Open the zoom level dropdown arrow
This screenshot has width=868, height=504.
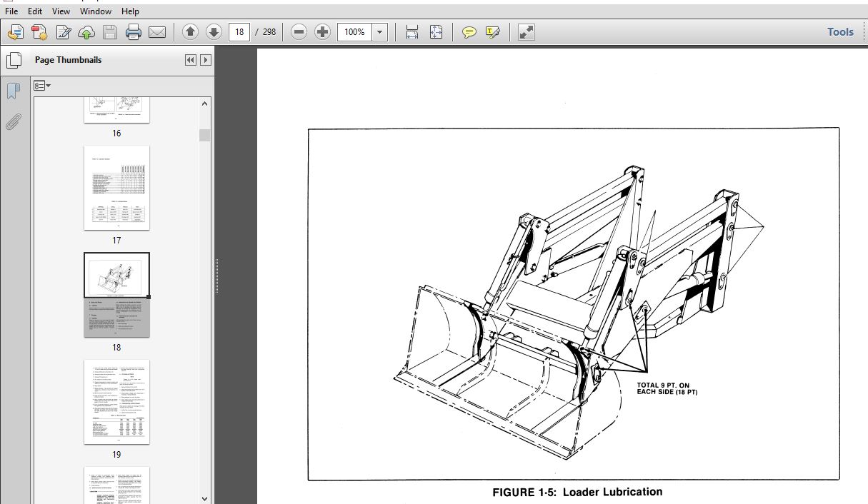point(380,32)
